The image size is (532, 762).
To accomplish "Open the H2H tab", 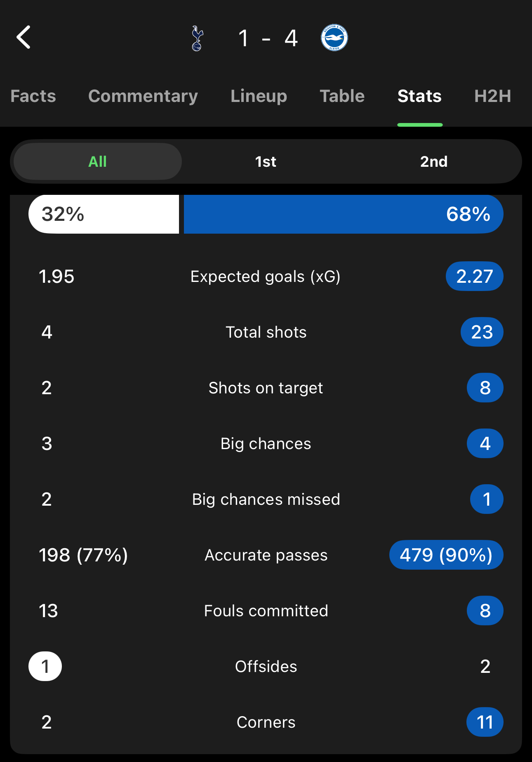I will pyautogui.click(x=493, y=96).
